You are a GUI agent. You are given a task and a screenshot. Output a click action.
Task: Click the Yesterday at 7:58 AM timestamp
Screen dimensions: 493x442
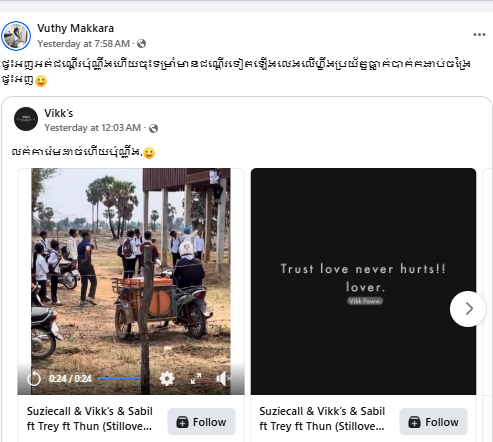tap(83, 44)
